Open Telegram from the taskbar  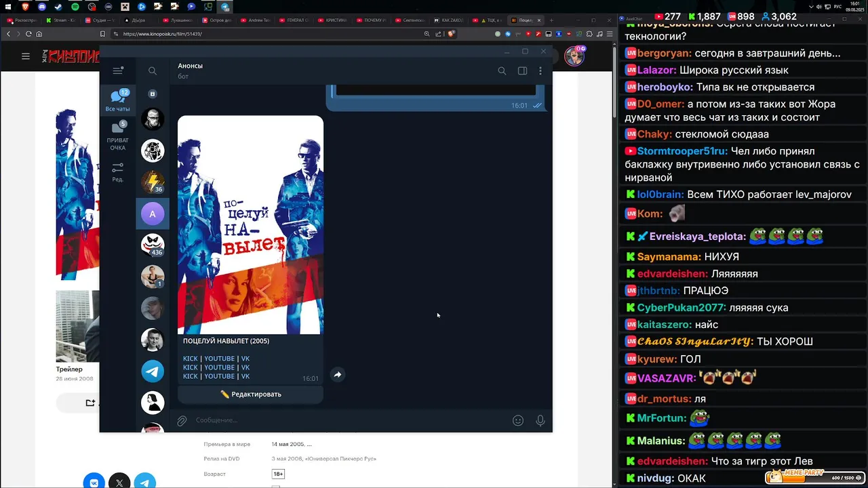click(x=225, y=7)
